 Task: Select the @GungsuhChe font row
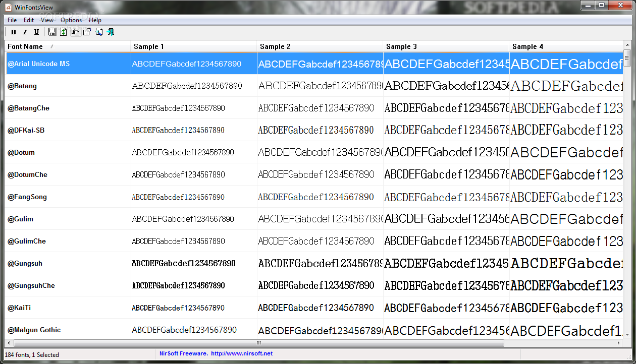(314, 285)
